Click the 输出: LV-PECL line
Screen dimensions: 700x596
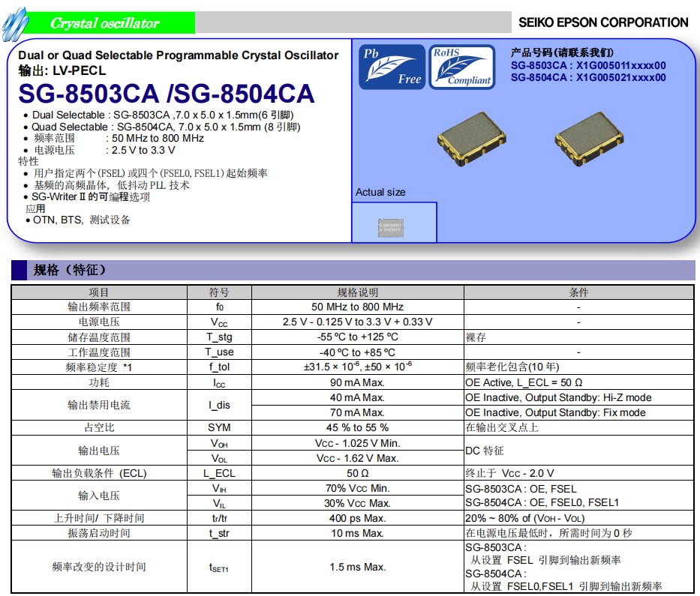[62, 70]
